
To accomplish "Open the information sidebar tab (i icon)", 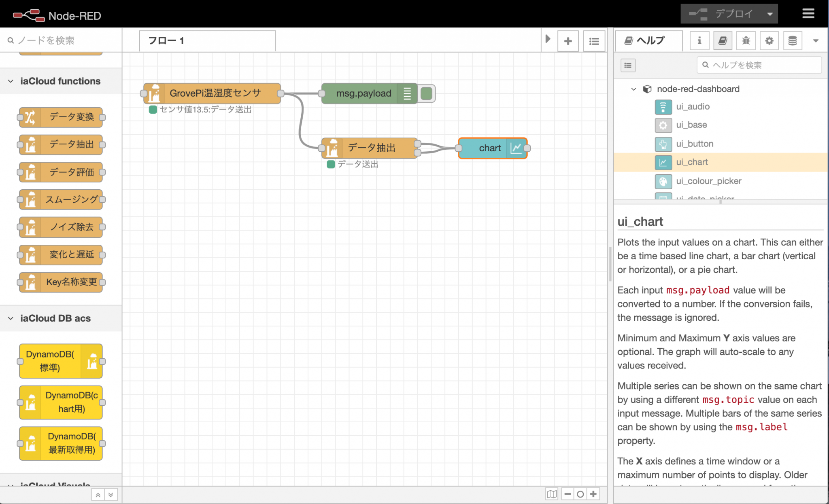I will 699,40.
